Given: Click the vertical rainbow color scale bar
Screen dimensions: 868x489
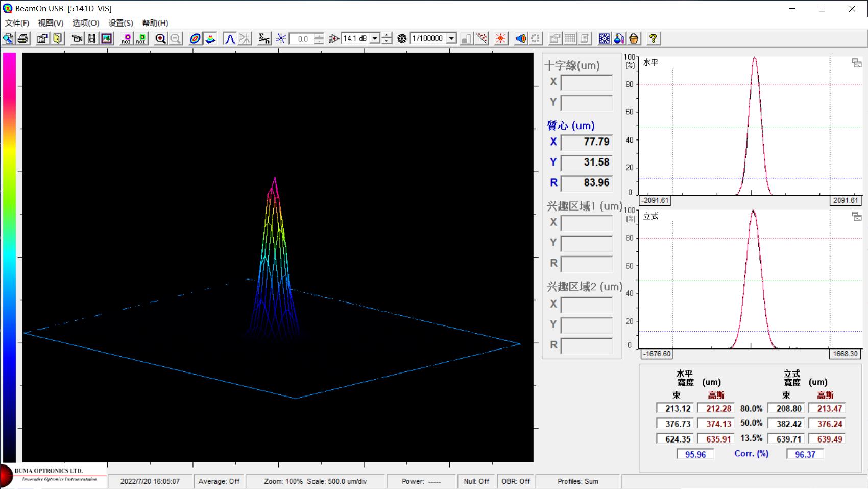Looking at the screenshot, I should pos(10,255).
